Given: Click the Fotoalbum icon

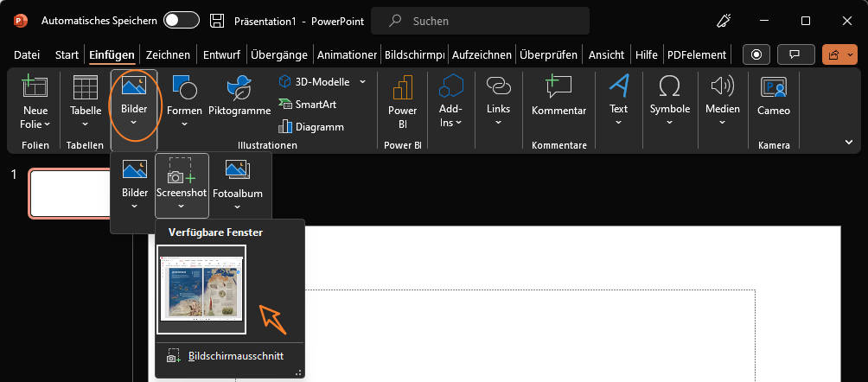Looking at the screenshot, I should coord(237,170).
